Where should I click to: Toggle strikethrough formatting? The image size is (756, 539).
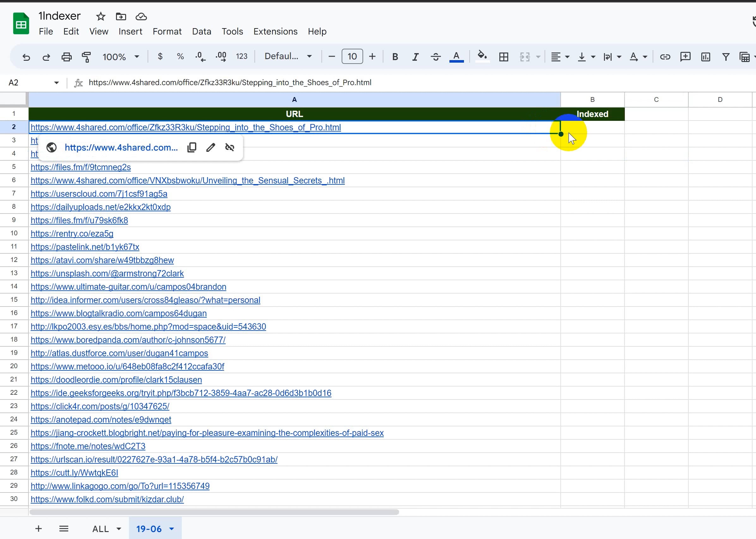pyautogui.click(x=435, y=57)
